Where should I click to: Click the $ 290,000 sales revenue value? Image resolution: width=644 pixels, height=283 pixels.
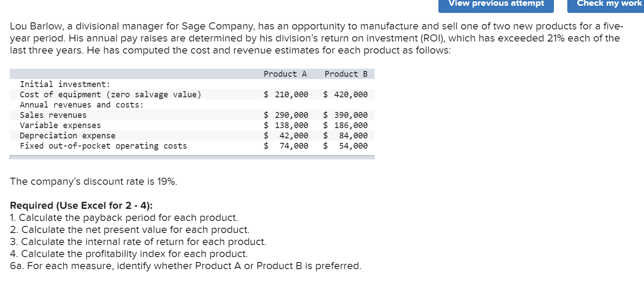point(286,115)
